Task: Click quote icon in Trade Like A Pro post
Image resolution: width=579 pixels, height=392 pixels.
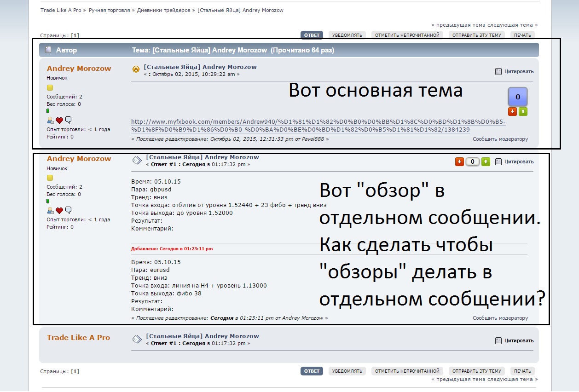Action: [x=498, y=340]
